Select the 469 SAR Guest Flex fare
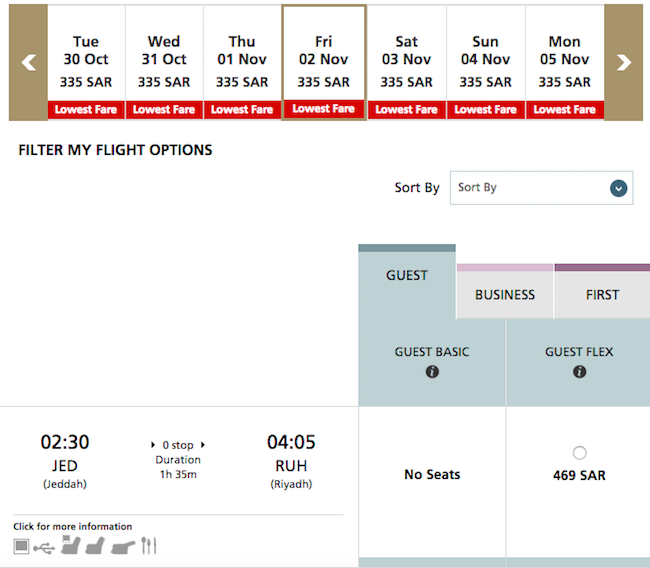 (579, 453)
